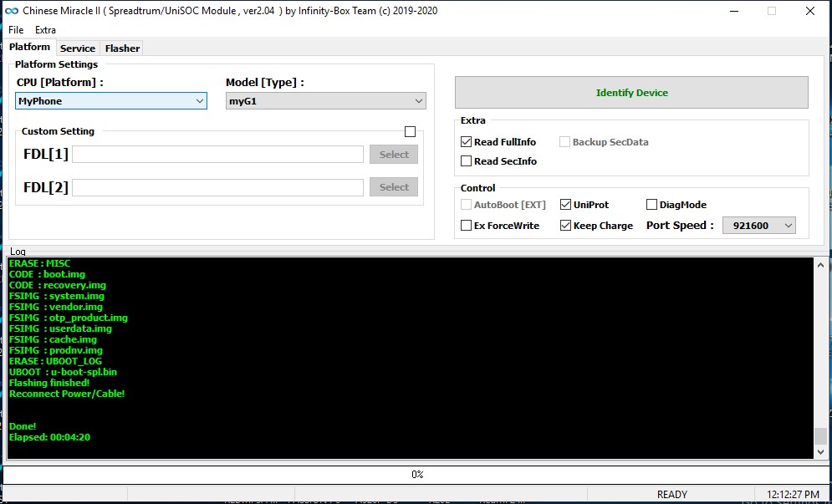Minimize the Chinese Miracle II window
The width and height of the screenshot is (832, 504).
[733, 11]
